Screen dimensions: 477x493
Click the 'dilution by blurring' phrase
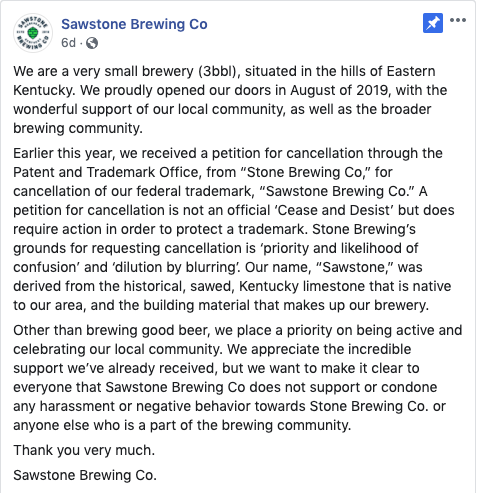pos(177,267)
